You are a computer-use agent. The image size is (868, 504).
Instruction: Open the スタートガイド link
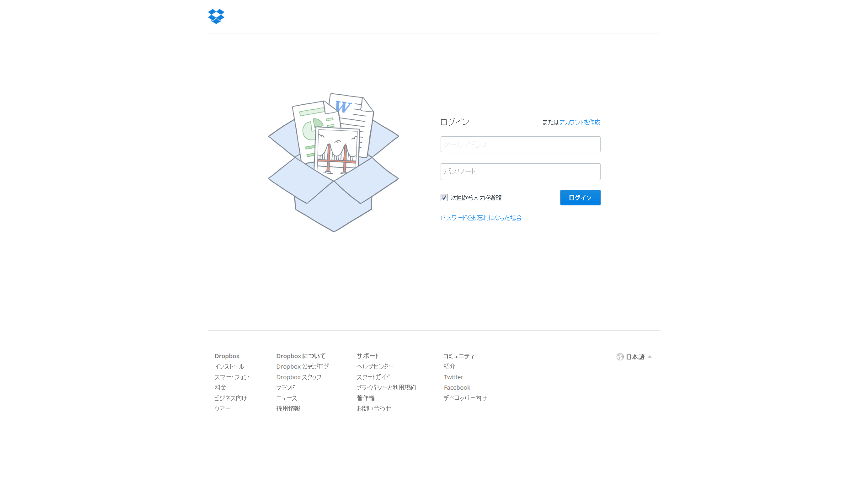coord(373,377)
